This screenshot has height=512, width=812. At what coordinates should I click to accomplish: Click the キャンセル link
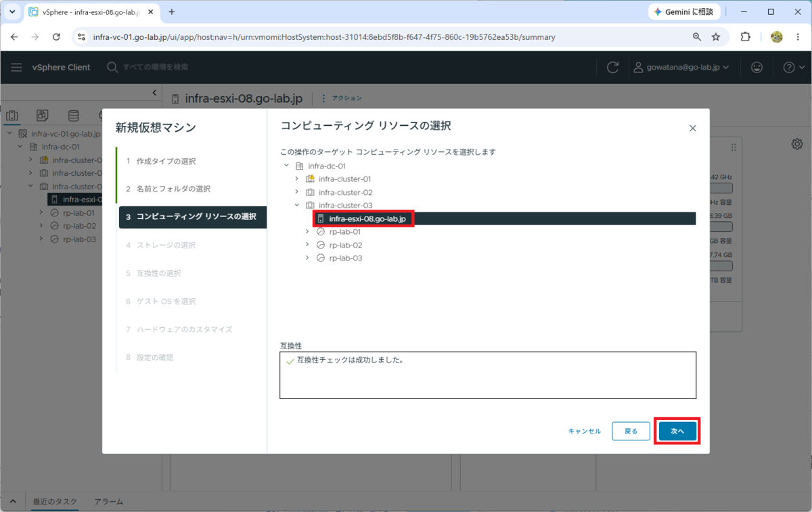coord(585,431)
